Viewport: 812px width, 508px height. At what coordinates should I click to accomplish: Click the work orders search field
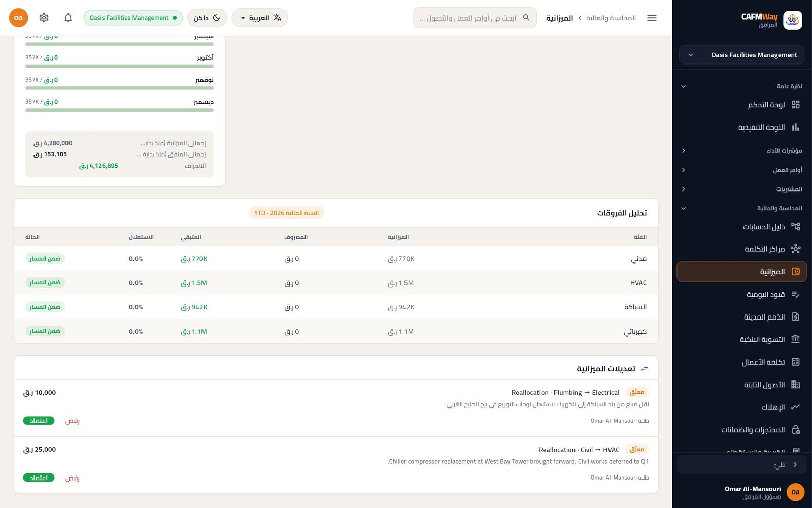click(x=475, y=18)
